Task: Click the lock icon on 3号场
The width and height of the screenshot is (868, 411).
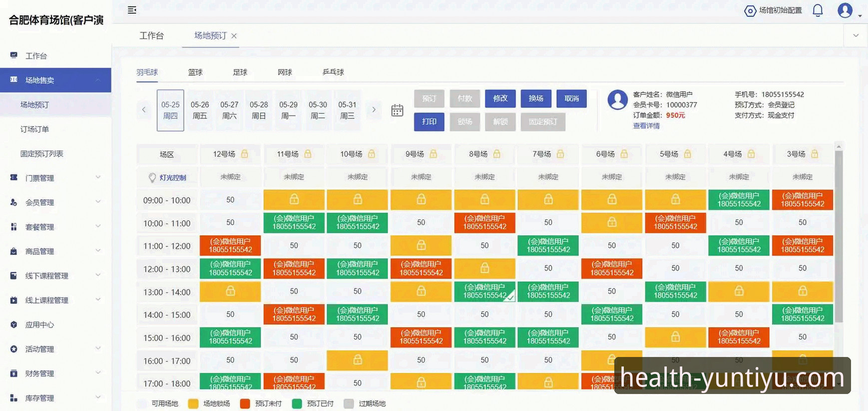Action: click(815, 154)
